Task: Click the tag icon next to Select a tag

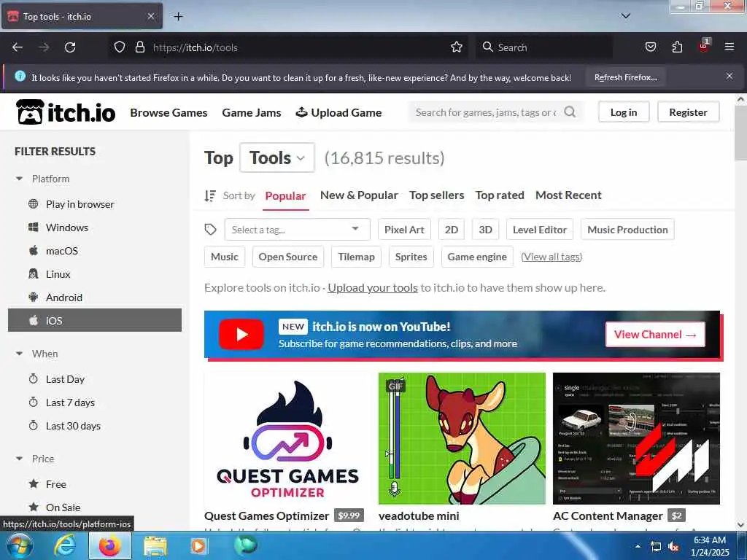Action: pos(211,230)
